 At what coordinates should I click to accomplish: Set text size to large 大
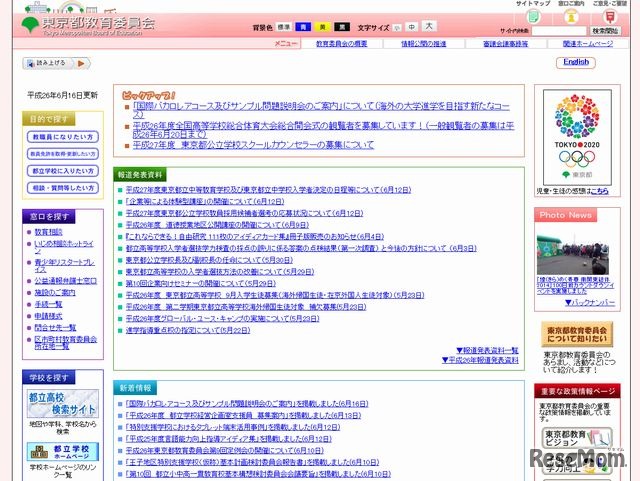(429, 26)
